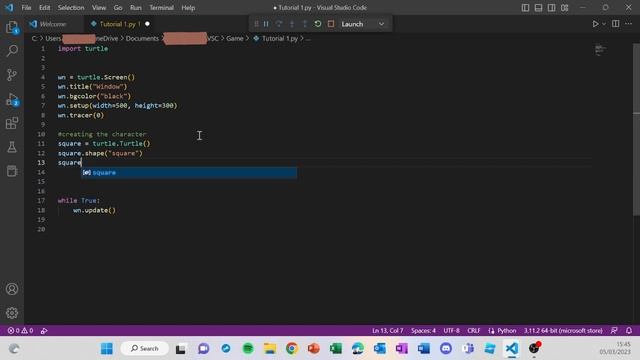This screenshot has height=360, width=640.
Task: Open File Explorer from the taskbar
Action: [x=270, y=349]
